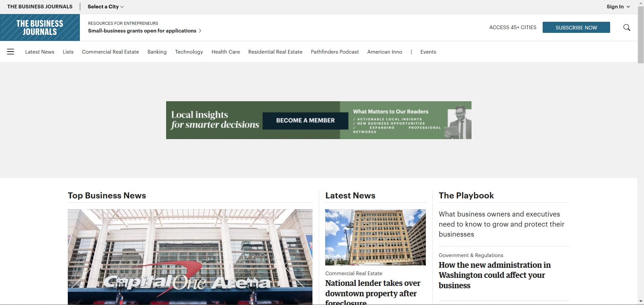Click the scrollbar down arrow
Image resolution: width=644 pixels, height=305 pixels.
point(641,301)
